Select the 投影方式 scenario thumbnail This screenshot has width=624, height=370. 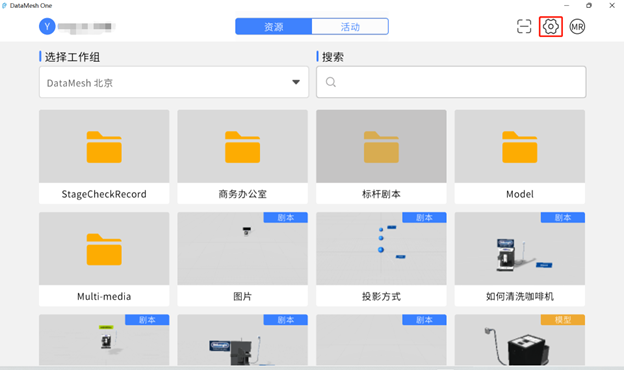[x=381, y=248]
